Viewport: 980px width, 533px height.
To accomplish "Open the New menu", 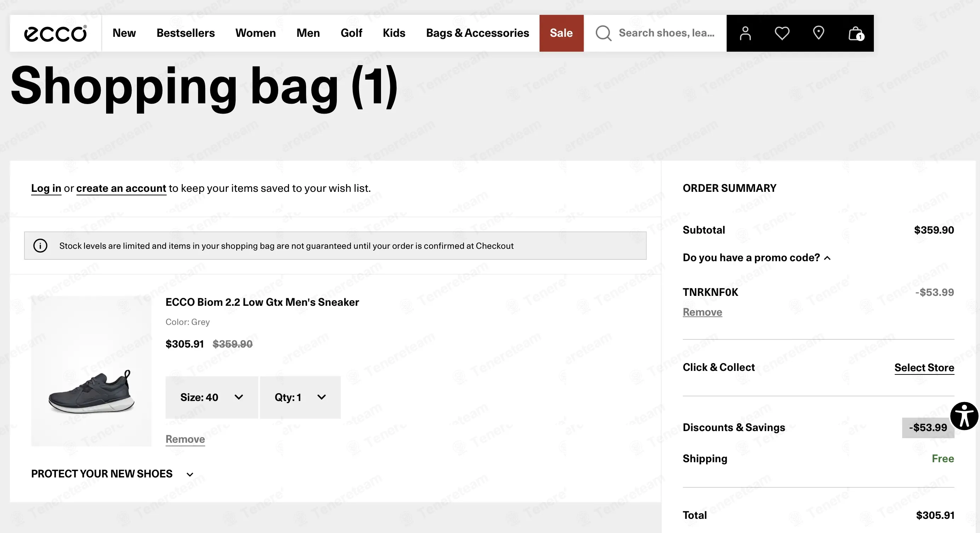I will 124,33.
